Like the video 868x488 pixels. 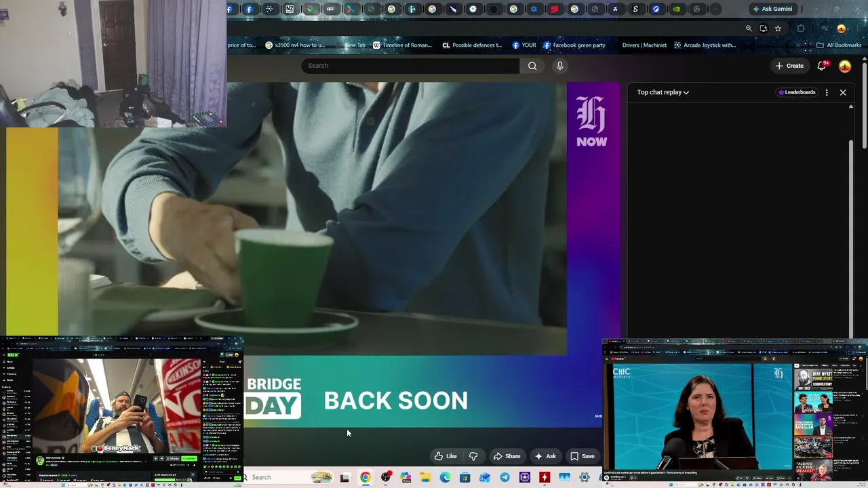[x=446, y=456]
